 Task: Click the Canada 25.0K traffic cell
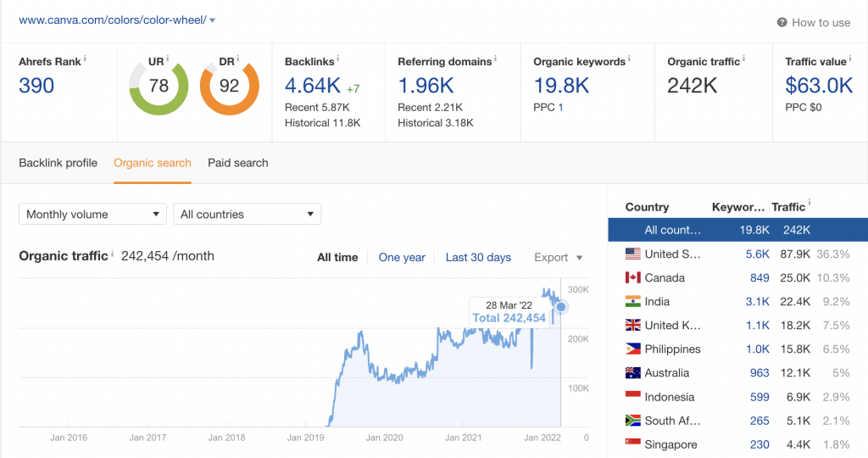pyautogui.click(x=795, y=278)
